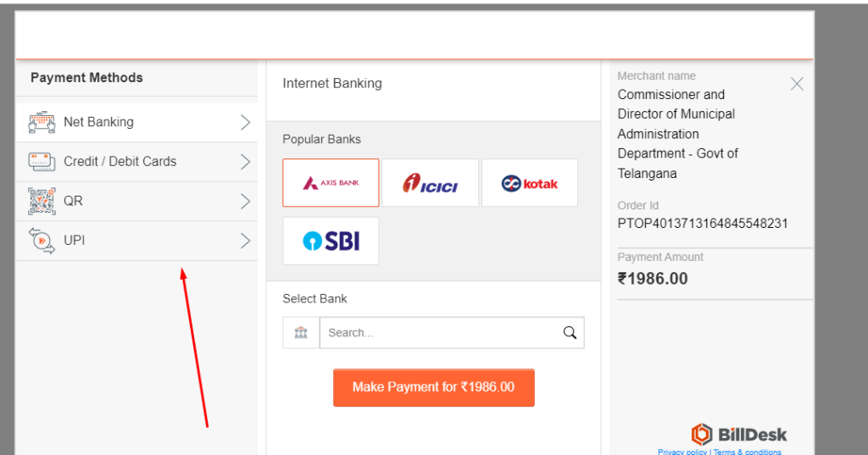The width and height of the screenshot is (868, 455).
Task: Click the magnifier search icon
Action: (570, 332)
